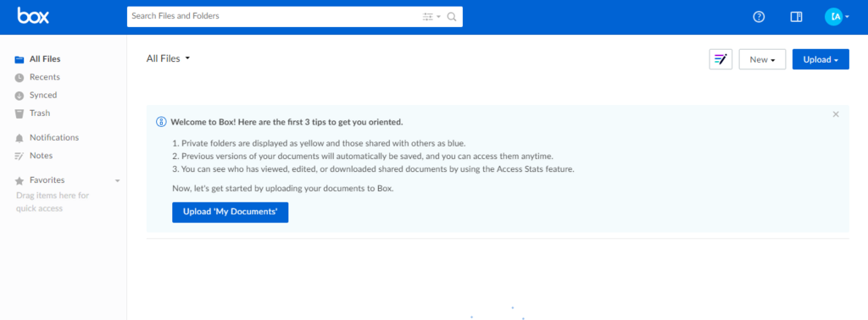
Task: Toggle the sidebar panel icon in header
Action: [797, 17]
